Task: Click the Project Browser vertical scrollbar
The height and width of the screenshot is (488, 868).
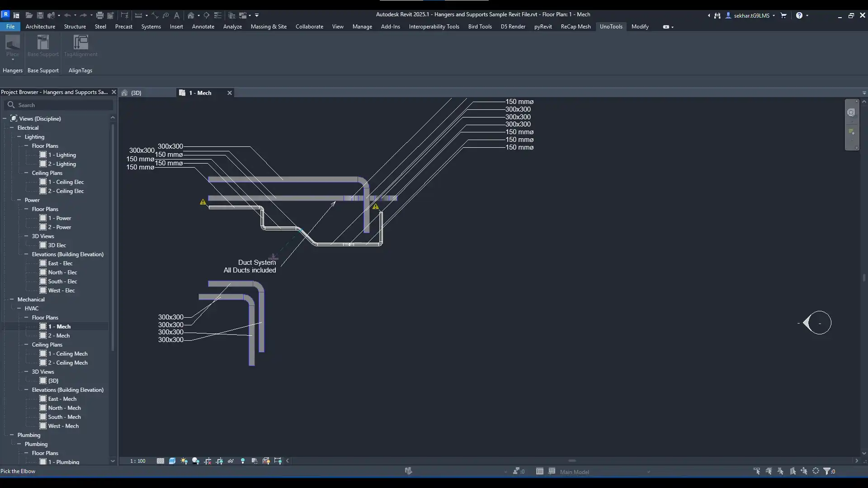Action: [113, 235]
